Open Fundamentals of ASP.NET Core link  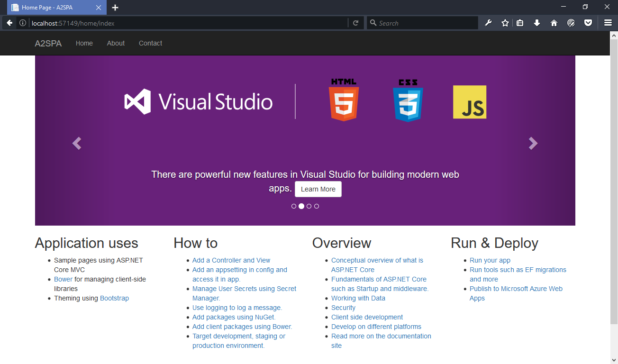pos(380,284)
